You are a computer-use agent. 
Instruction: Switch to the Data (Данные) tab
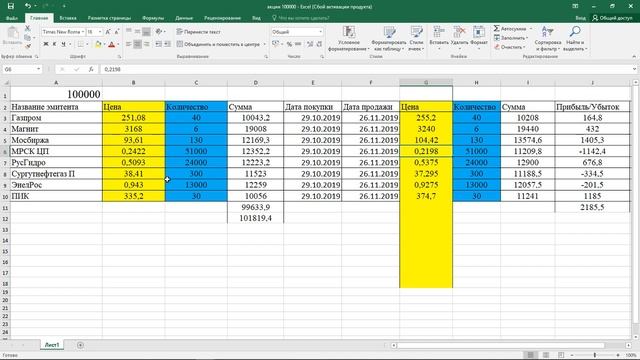184,18
